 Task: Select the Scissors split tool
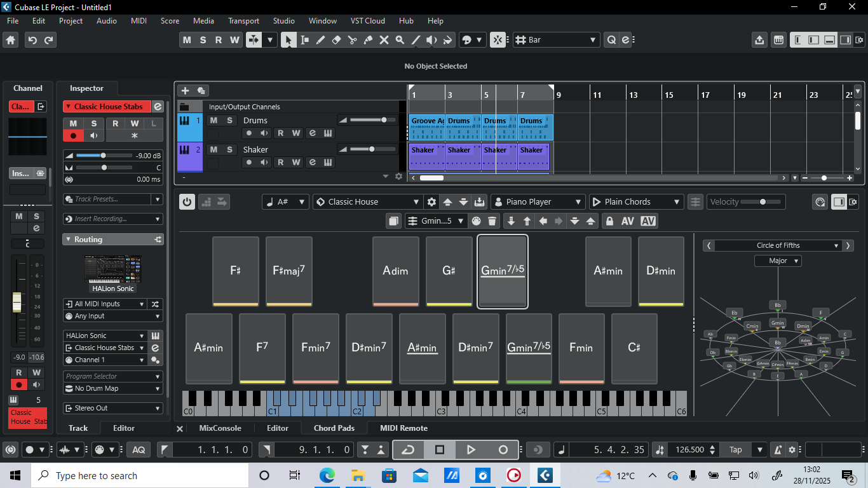353,40
